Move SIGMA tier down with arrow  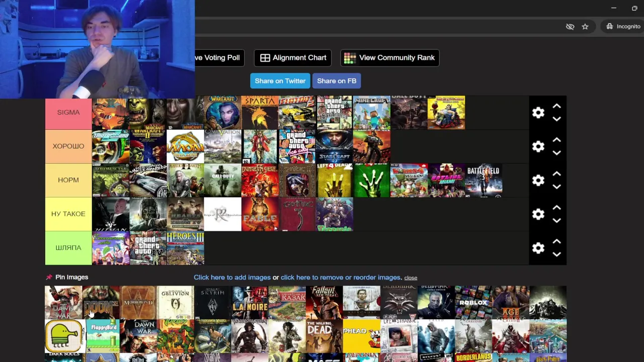[x=556, y=119]
